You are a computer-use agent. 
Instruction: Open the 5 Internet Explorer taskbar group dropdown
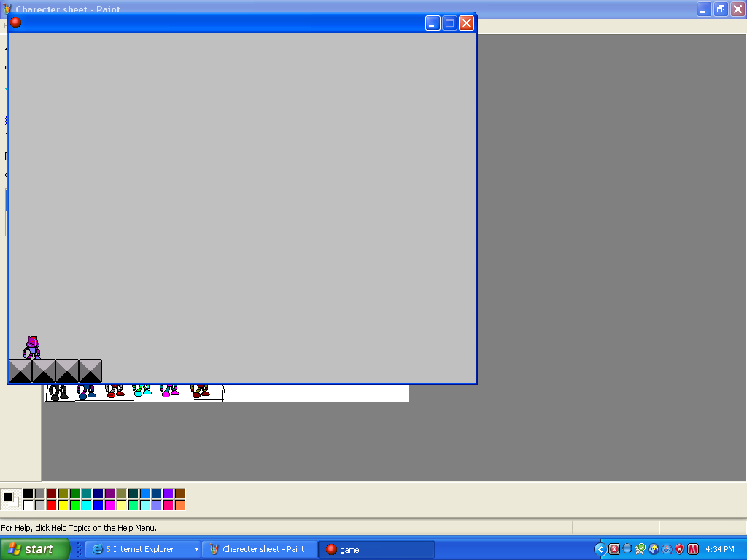tap(197, 549)
